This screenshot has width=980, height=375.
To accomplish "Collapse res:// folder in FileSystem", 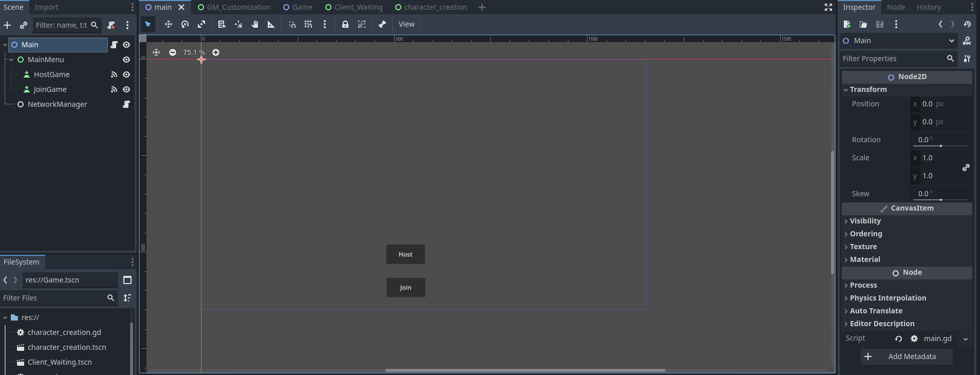I will (x=5, y=317).
